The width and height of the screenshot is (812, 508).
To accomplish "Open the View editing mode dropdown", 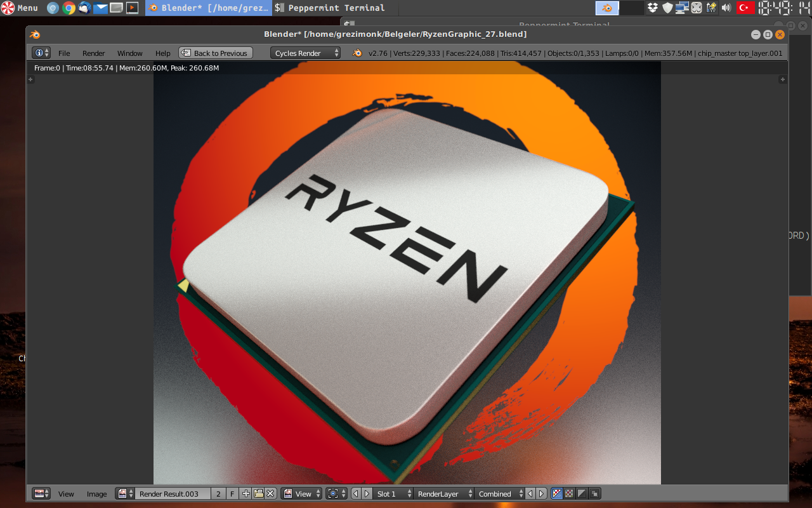I will click(301, 493).
